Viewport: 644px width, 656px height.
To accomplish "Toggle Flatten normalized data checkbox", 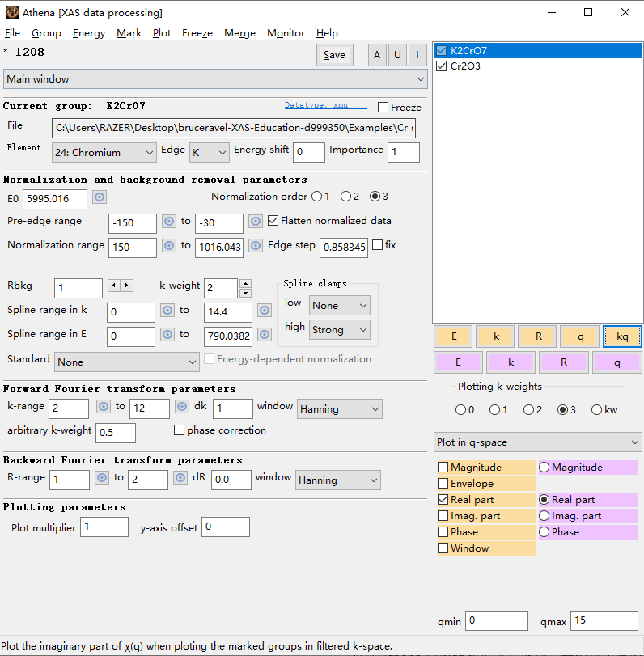I will tap(273, 221).
